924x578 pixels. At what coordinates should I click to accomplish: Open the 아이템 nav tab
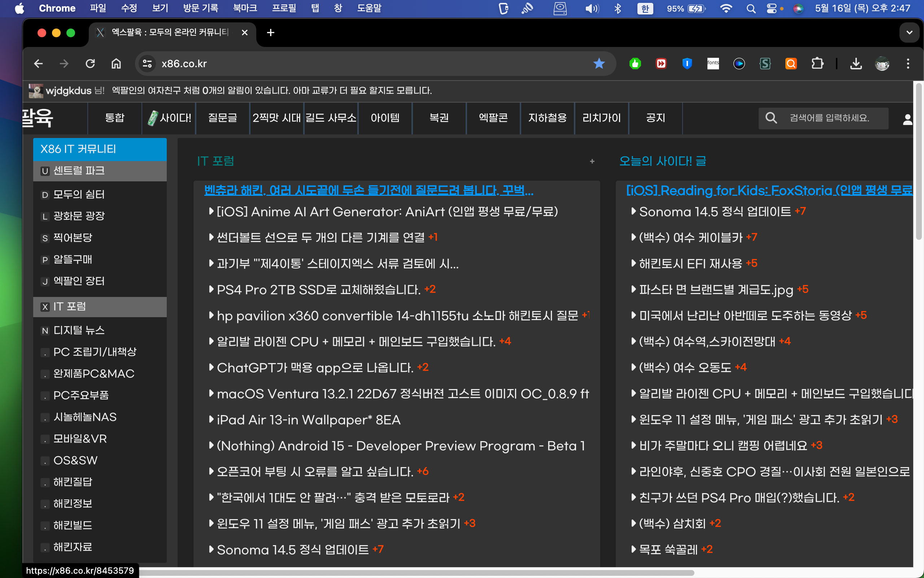(385, 118)
